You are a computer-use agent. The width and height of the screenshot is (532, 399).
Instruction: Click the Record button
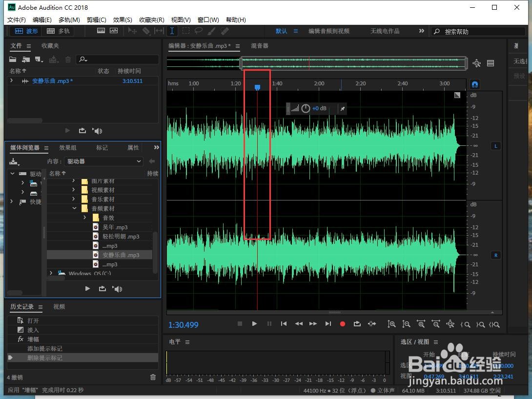tap(342, 324)
